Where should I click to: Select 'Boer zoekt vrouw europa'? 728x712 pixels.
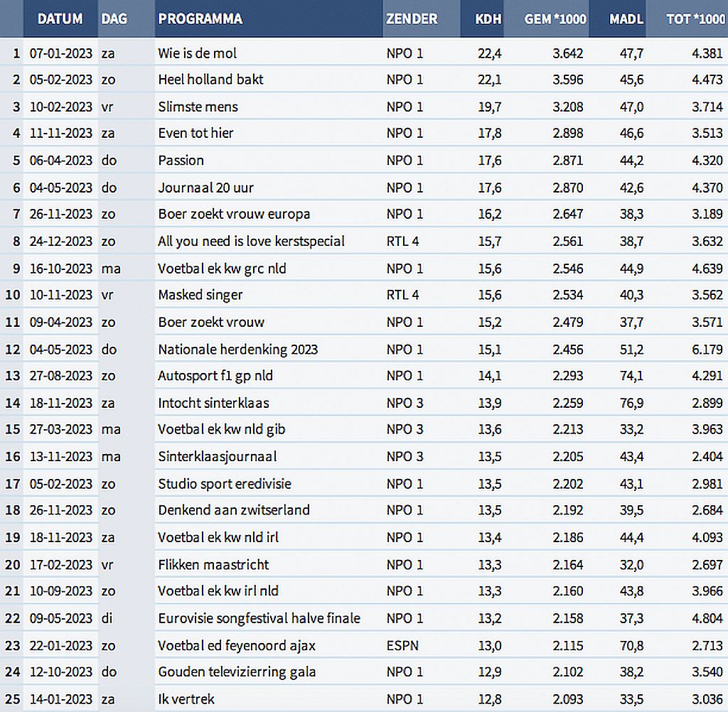click(234, 214)
